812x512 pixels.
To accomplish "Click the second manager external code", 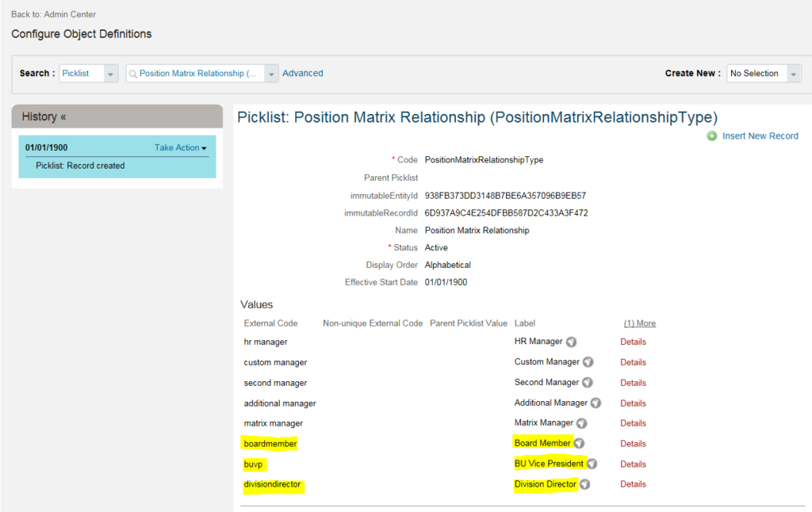I will pyautogui.click(x=275, y=383).
